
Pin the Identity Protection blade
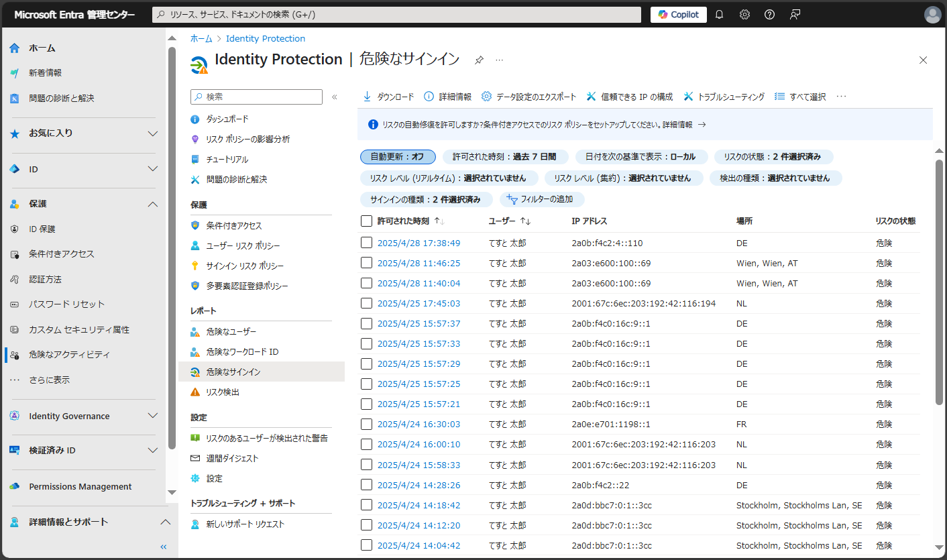coord(479,60)
